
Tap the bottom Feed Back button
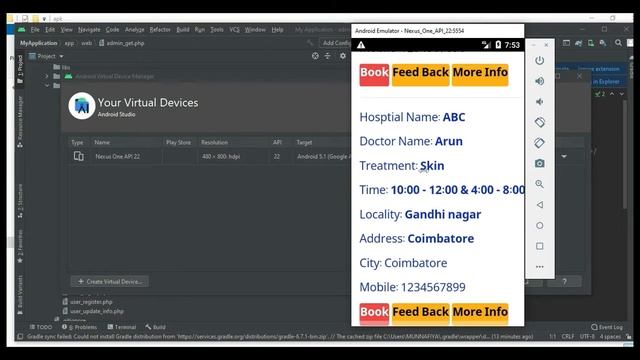[x=420, y=313]
